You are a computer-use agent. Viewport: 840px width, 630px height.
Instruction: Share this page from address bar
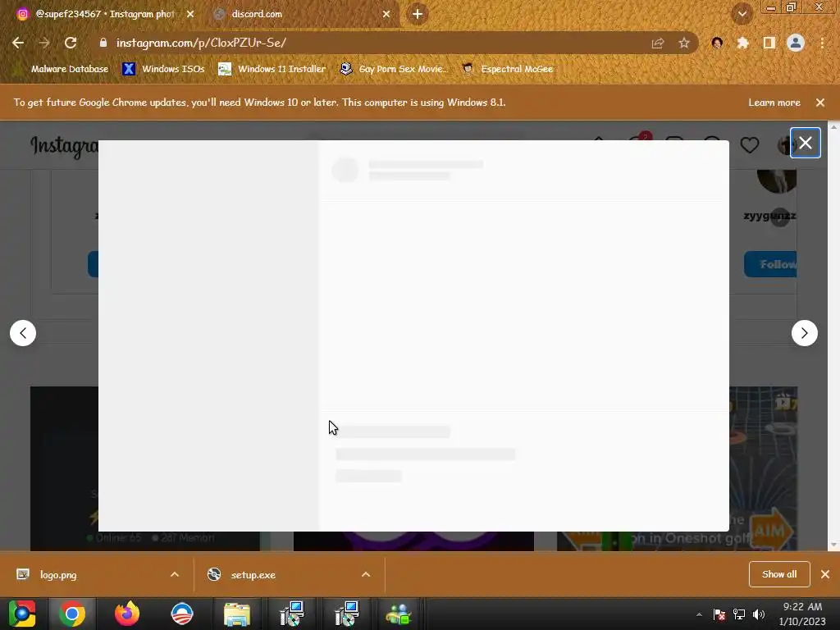[658, 43]
